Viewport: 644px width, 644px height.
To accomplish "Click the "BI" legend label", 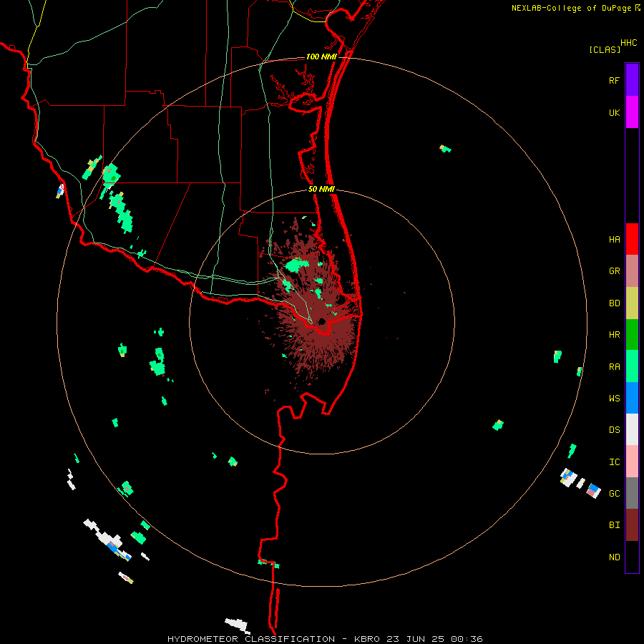I will click(x=614, y=525).
